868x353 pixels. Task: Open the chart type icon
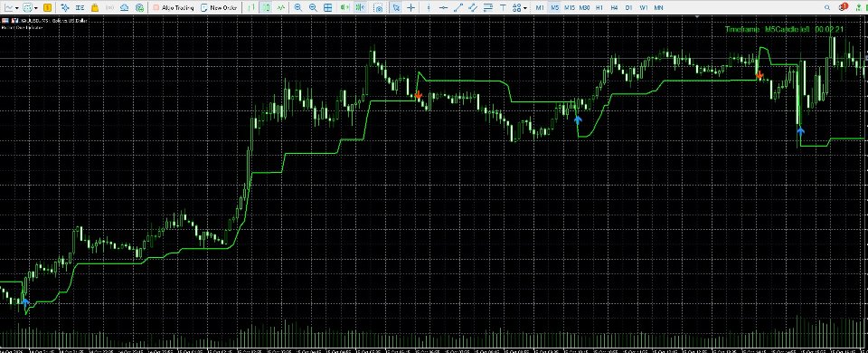(9, 8)
